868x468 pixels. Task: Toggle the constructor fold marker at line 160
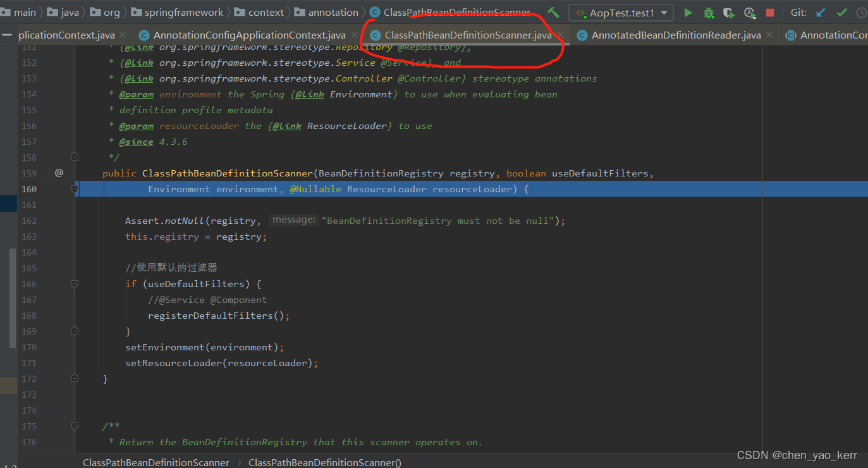(75, 188)
